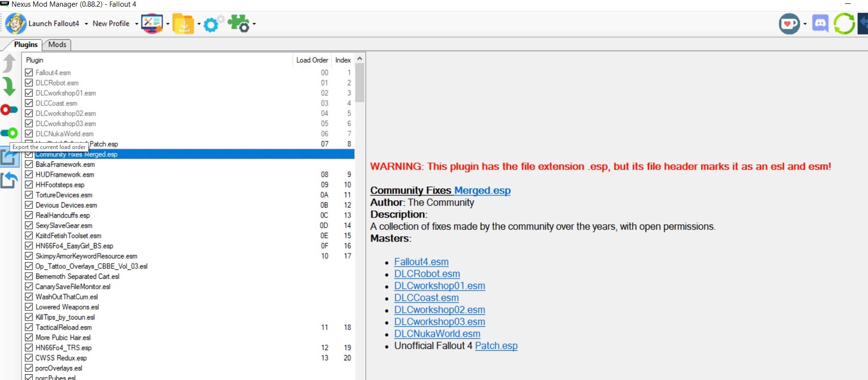Expand the tools icon dropdown arrow
This screenshot has height=380, width=868.
point(168,23)
